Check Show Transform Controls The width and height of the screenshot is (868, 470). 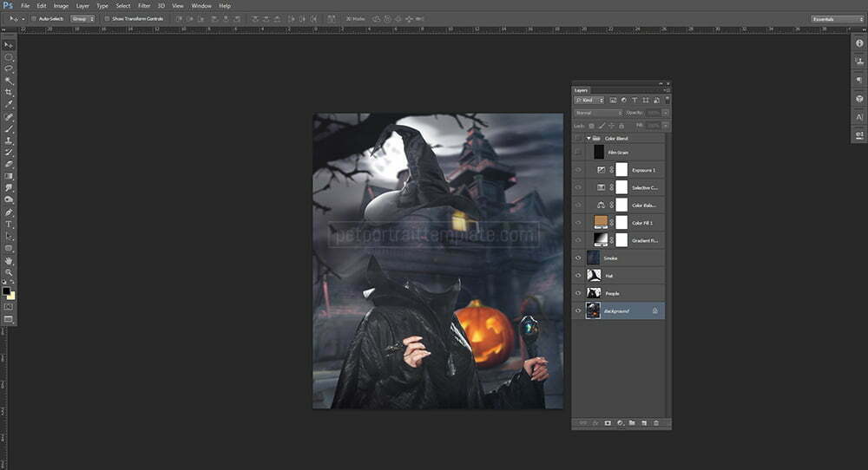coord(107,18)
